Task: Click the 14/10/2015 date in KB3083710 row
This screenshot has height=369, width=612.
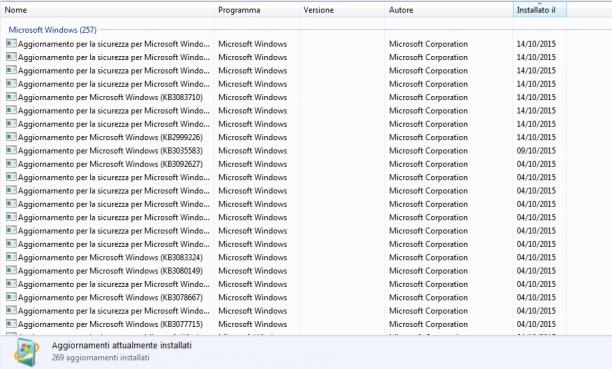Action: tap(536, 97)
